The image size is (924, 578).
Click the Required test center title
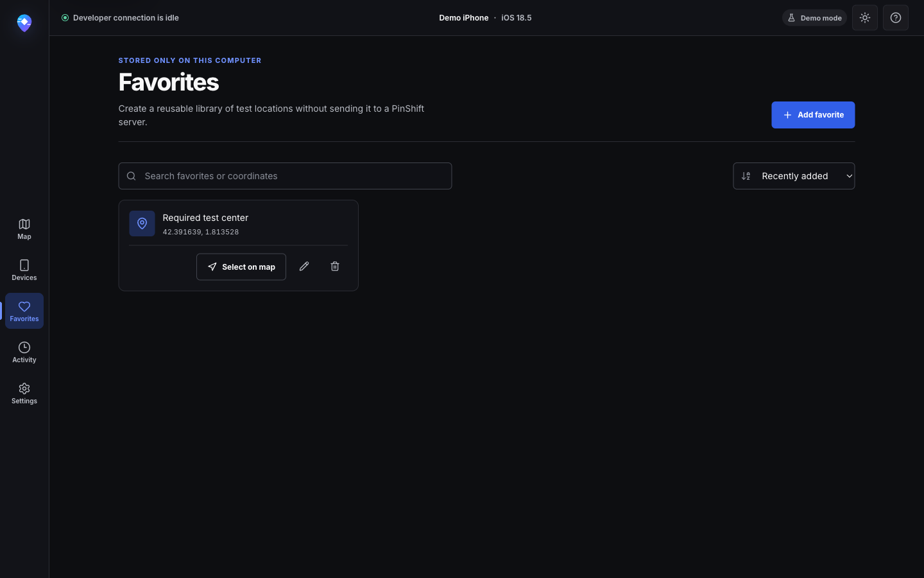pyautogui.click(x=205, y=218)
